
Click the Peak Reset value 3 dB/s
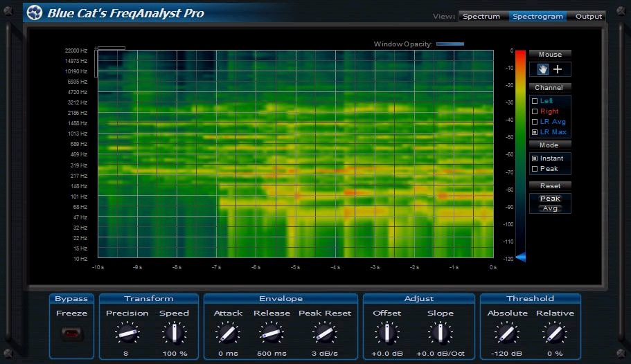click(x=324, y=354)
